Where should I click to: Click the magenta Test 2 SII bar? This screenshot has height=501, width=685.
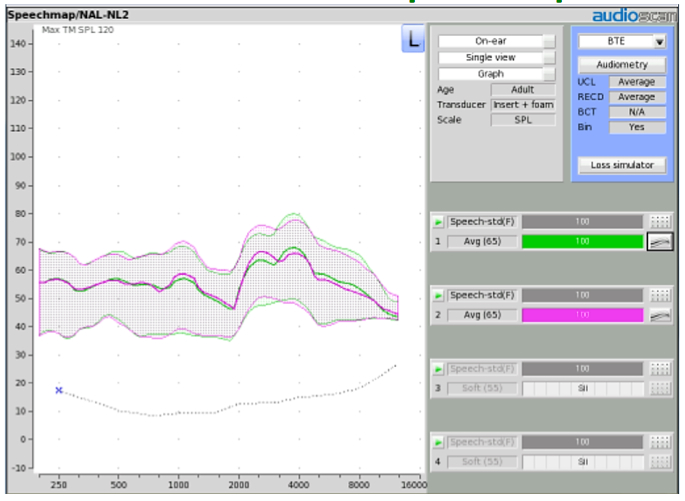[x=582, y=315]
